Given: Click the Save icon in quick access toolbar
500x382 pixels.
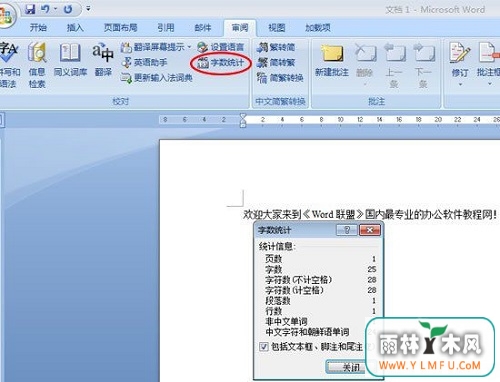Looking at the screenshot, I should (x=30, y=9).
